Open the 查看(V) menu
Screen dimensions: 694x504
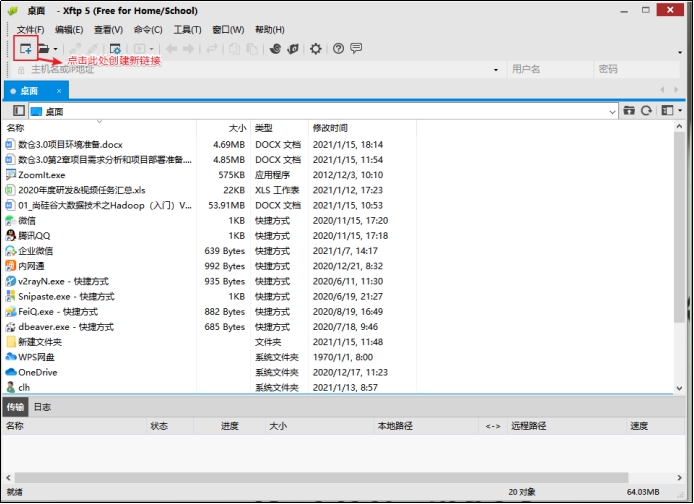coord(108,30)
